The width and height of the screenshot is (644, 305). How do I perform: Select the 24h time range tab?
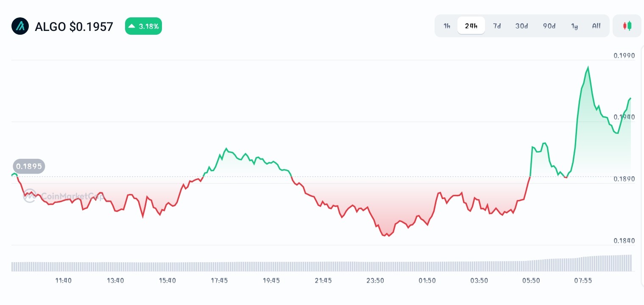[471, 26]
